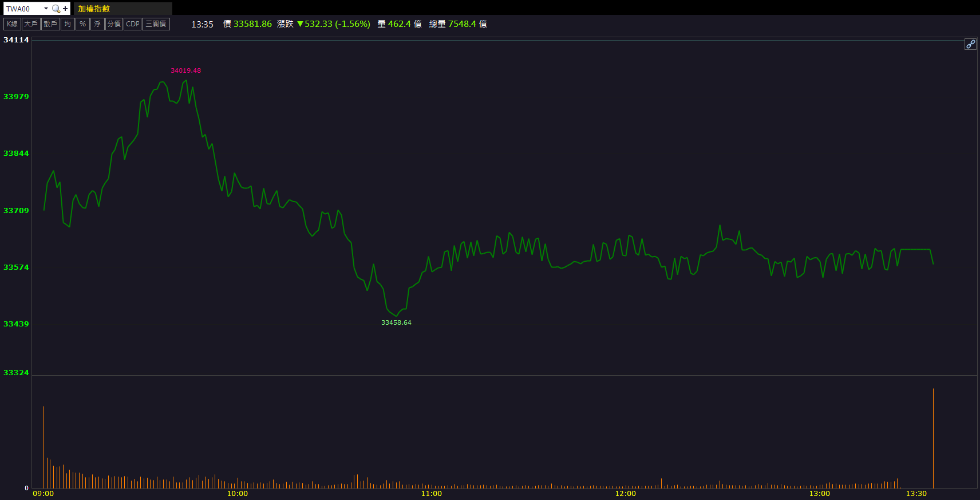Click the tall closing volume bar at 13:30
The width and height of the screenshot is (980, 500).
click(933, 438)
